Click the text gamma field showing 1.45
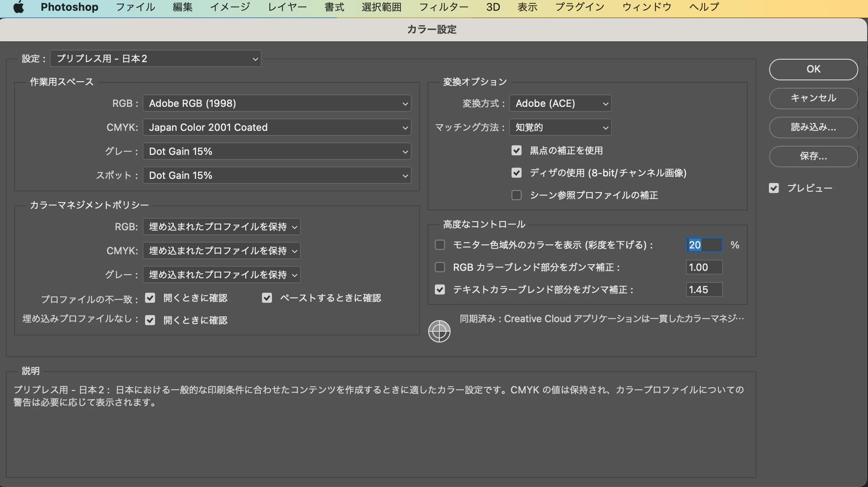The image size is (868, 487). pos(704,289)
